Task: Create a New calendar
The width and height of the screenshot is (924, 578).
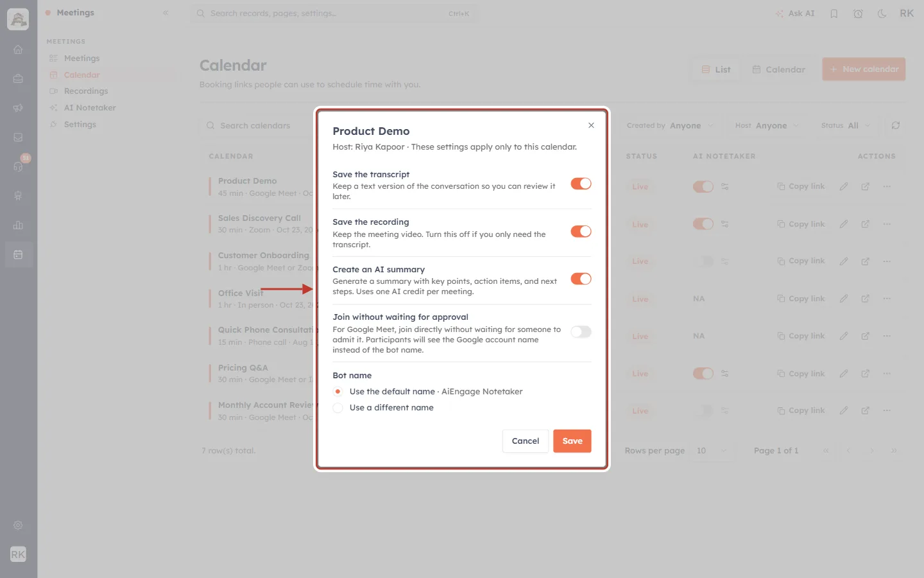Action: tap(864, 69)
